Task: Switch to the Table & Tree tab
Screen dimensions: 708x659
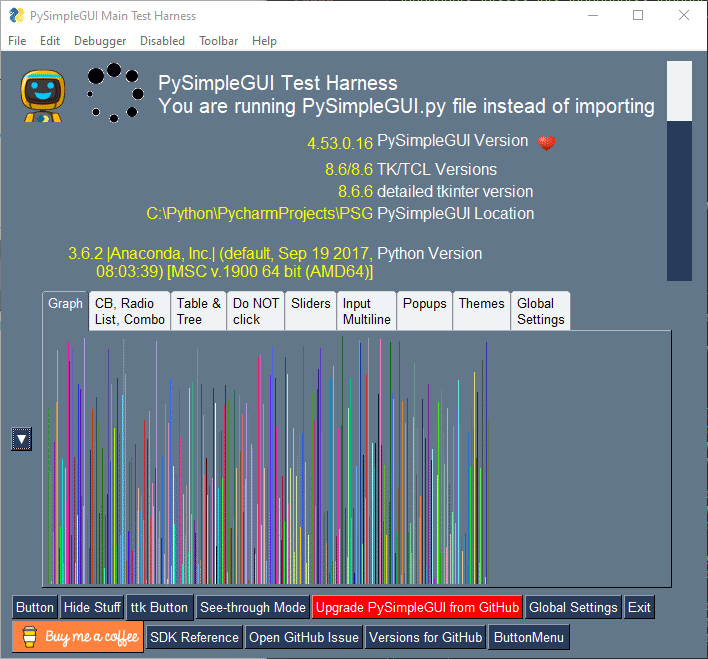Action: 198,311
